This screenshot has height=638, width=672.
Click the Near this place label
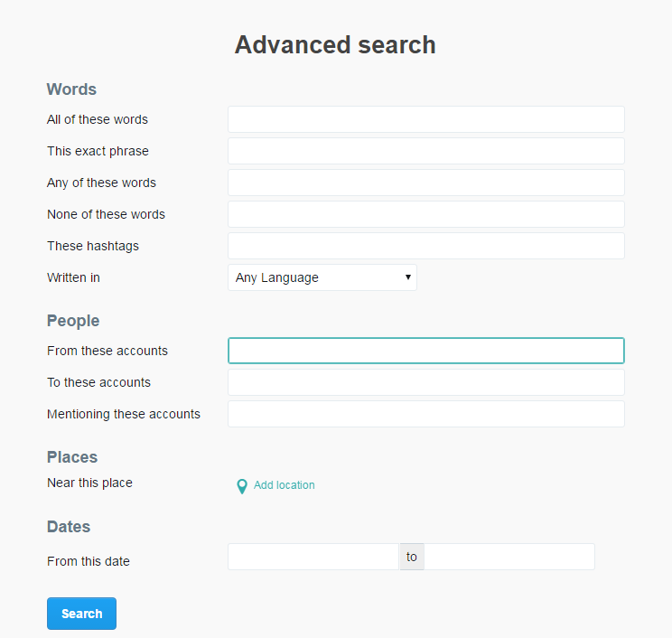[89, 483]
